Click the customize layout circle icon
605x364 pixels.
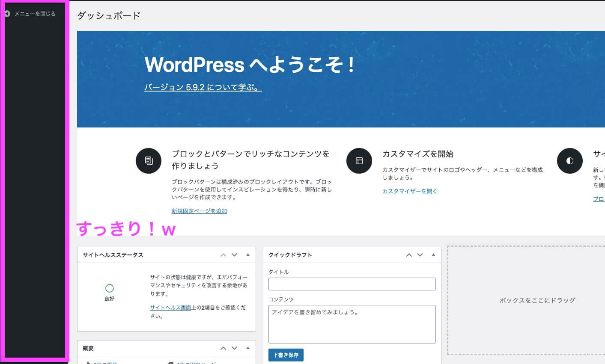(x=359, y=161)
